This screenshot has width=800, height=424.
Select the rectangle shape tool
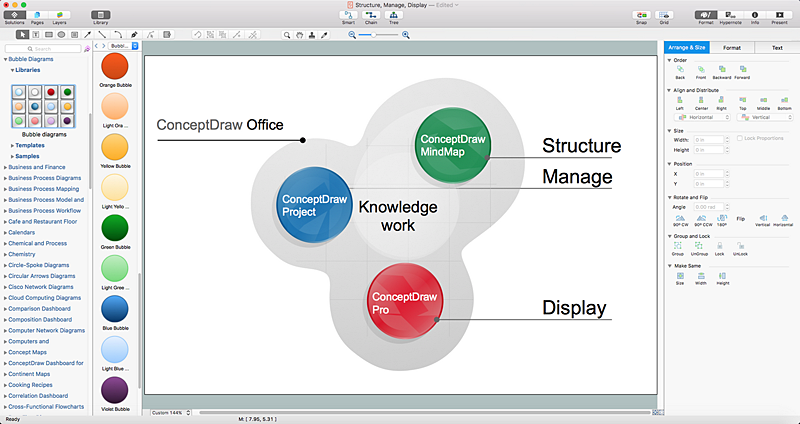48,35
